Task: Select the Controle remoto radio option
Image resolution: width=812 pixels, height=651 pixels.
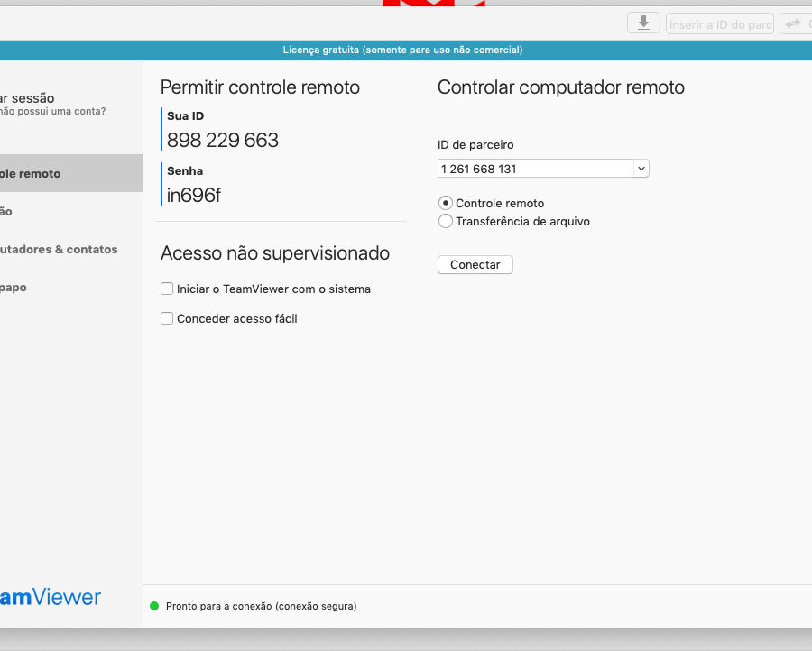Action: [446, 203]
